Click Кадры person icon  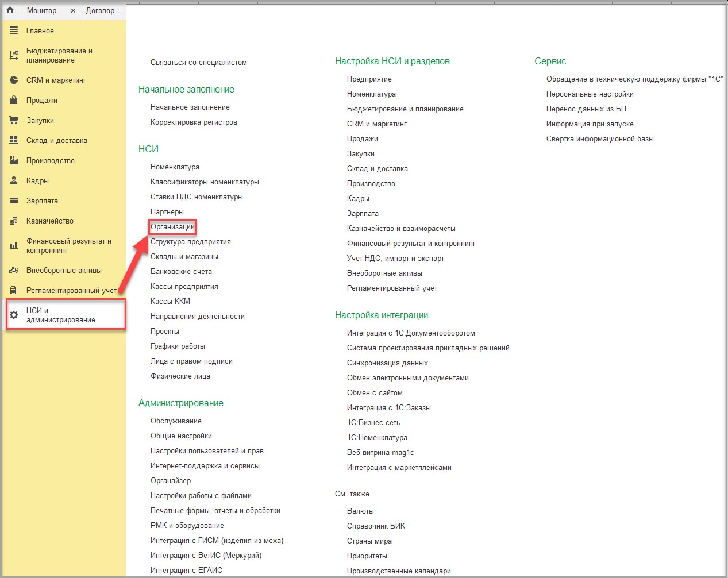click(14, 180)
